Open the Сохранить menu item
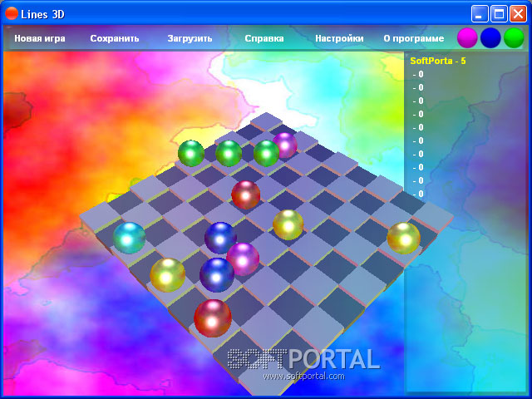 coord(115,38)
